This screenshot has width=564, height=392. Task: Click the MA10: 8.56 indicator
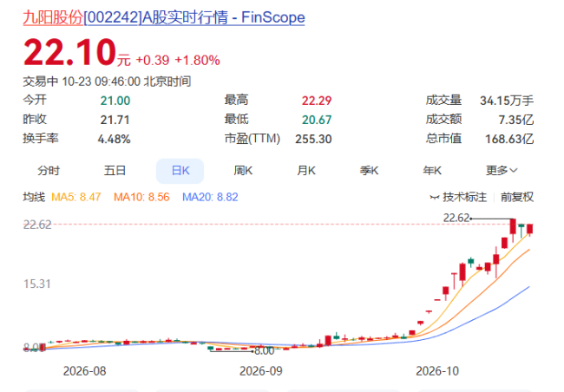click(141, 197)
